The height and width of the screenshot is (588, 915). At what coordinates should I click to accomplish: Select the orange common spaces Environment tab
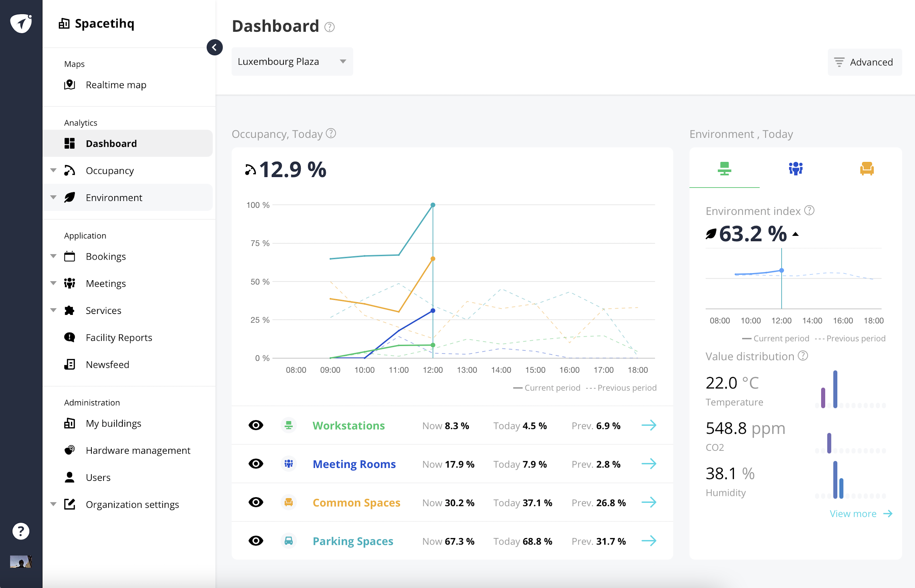tap(867, 168)
